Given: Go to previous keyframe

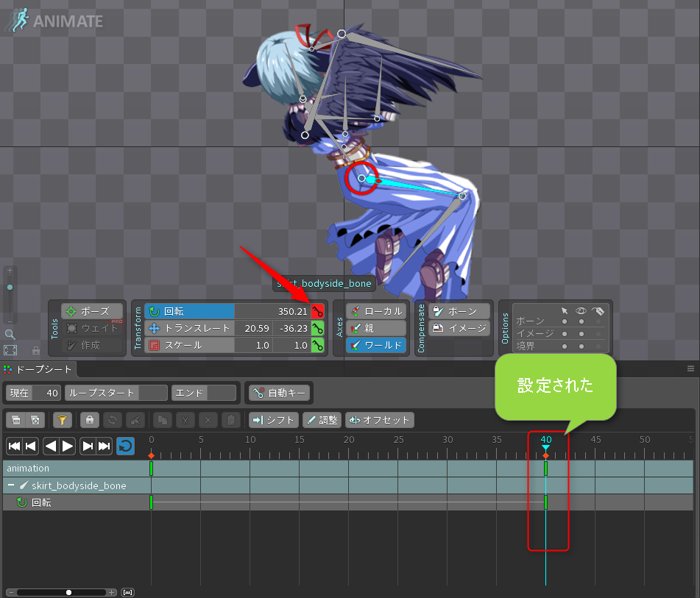Looking at the screenshot, I should (31, 446).
